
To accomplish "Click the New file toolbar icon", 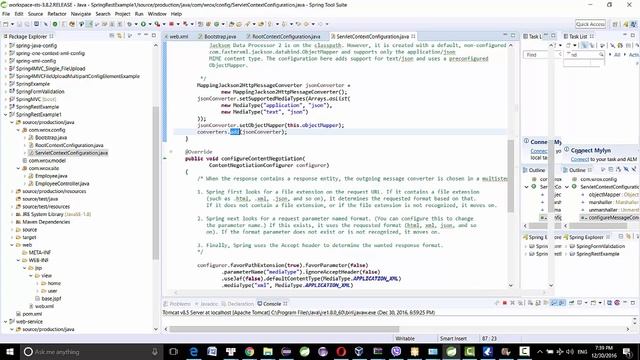I will [6, 24].
